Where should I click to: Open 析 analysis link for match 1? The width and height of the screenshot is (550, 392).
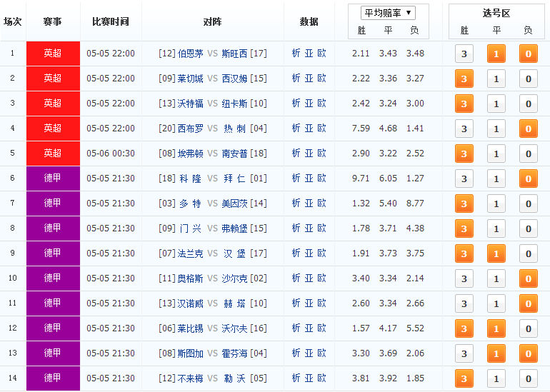pos(296,54)
